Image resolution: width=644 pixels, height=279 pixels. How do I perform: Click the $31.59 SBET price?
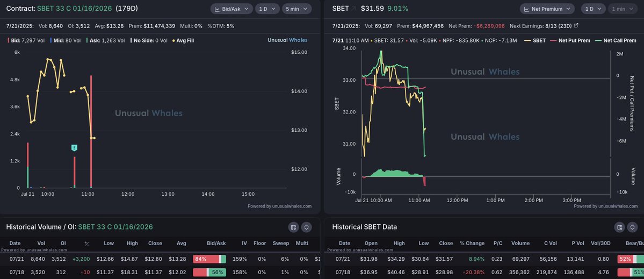372,8
